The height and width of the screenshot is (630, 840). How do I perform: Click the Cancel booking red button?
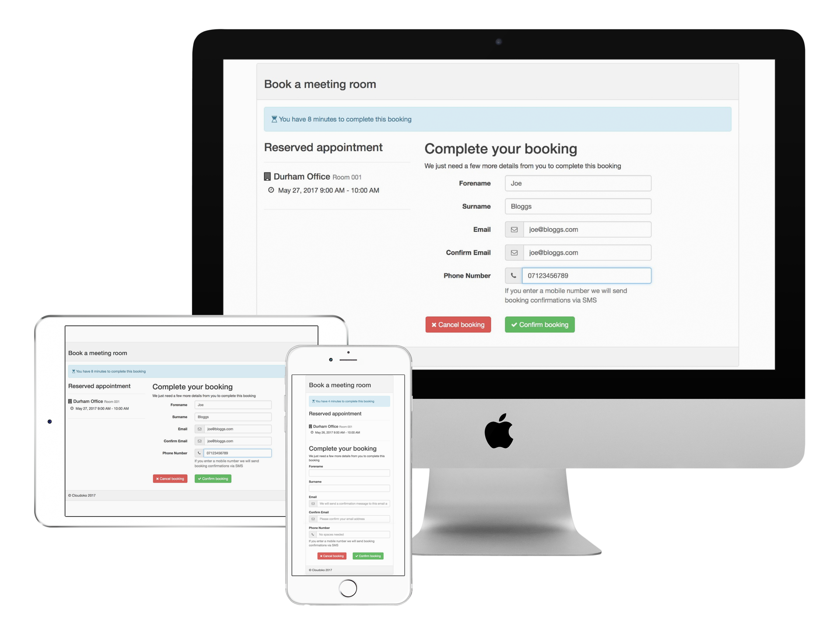click(458, 324)
